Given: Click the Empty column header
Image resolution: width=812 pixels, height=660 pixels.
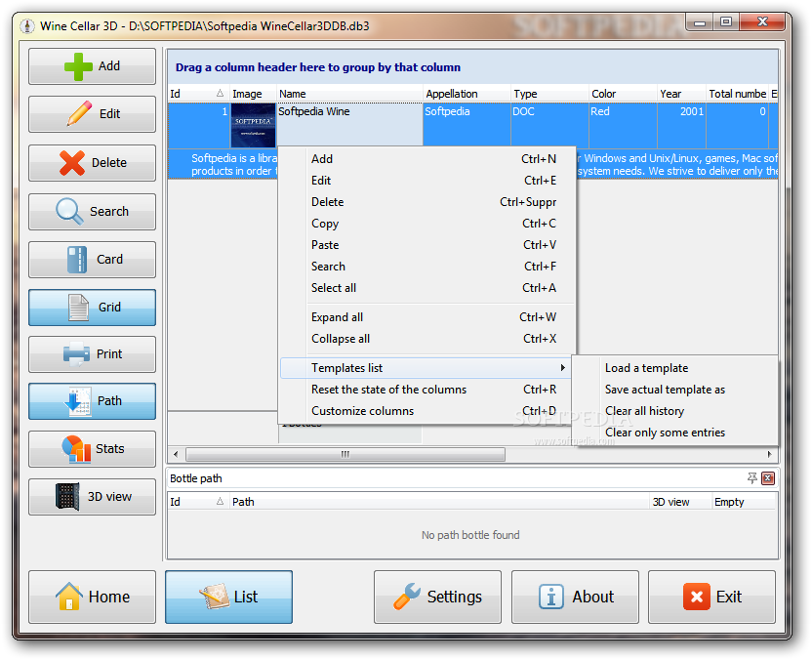Looking at the screenshot, I should click(744, 502).
